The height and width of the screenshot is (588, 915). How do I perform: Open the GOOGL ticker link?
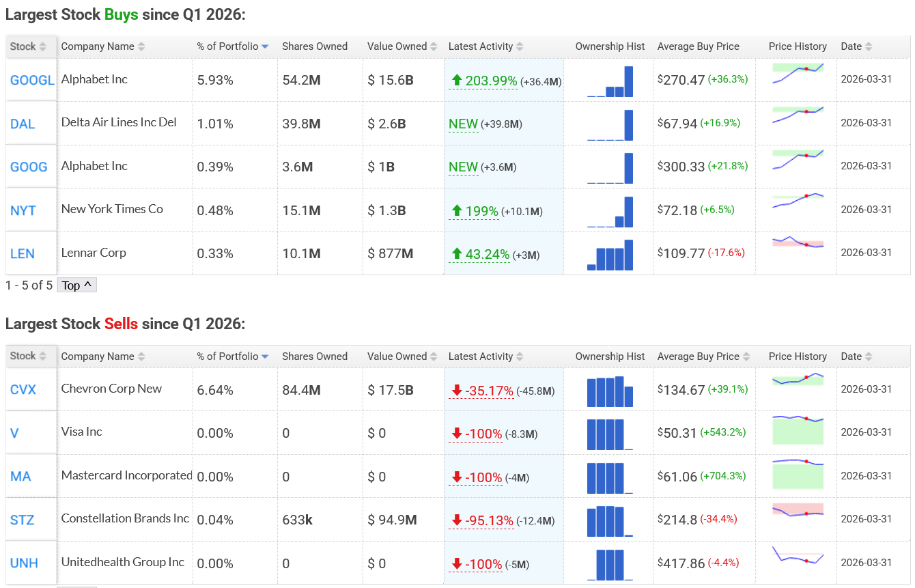click(x=32, y=80)
